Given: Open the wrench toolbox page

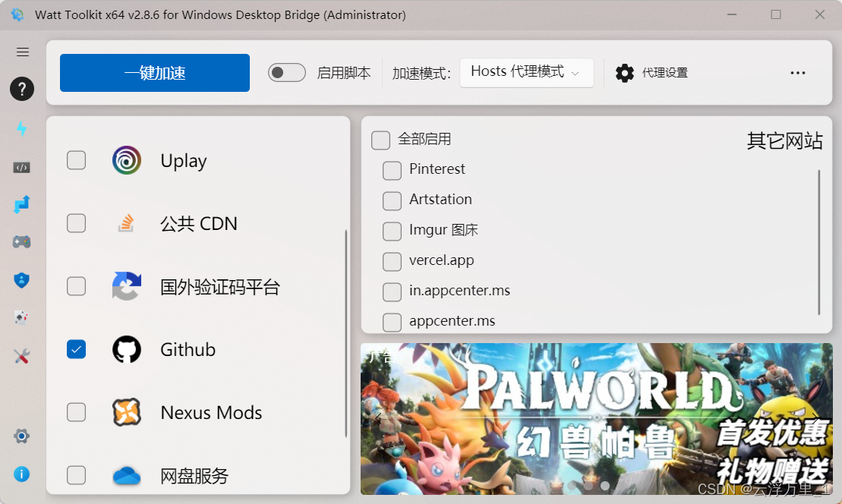Looking at the screenshot, I should tap(21, 356).
